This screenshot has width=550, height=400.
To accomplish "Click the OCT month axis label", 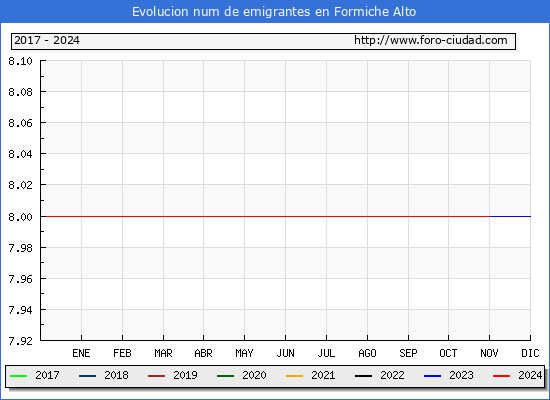I will 448,353.
